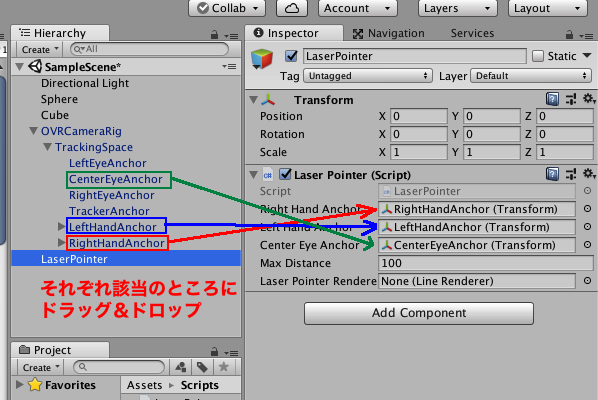The width and height of the screenshot is (598, 400).
Task: Click the Hierarchy search field
Action: point(150,49)
